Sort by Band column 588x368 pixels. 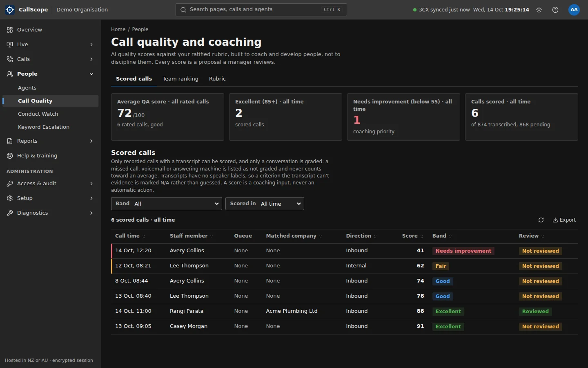coord(442,236)
